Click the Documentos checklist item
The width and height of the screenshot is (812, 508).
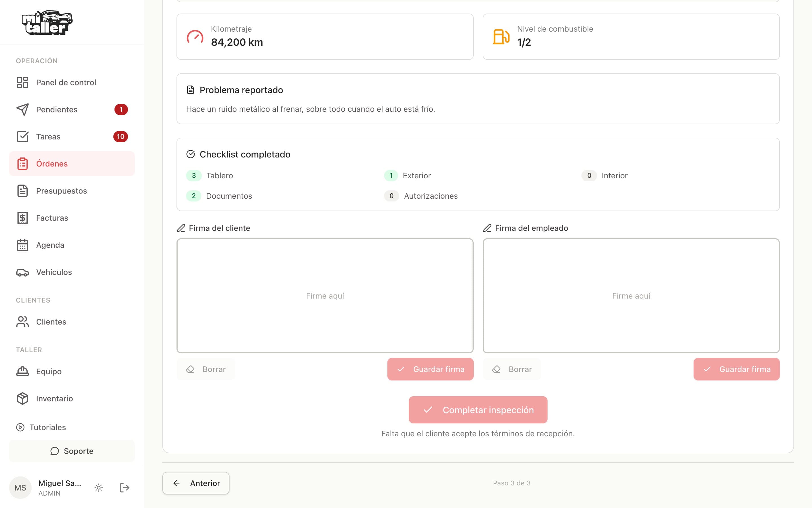(219, 196)
